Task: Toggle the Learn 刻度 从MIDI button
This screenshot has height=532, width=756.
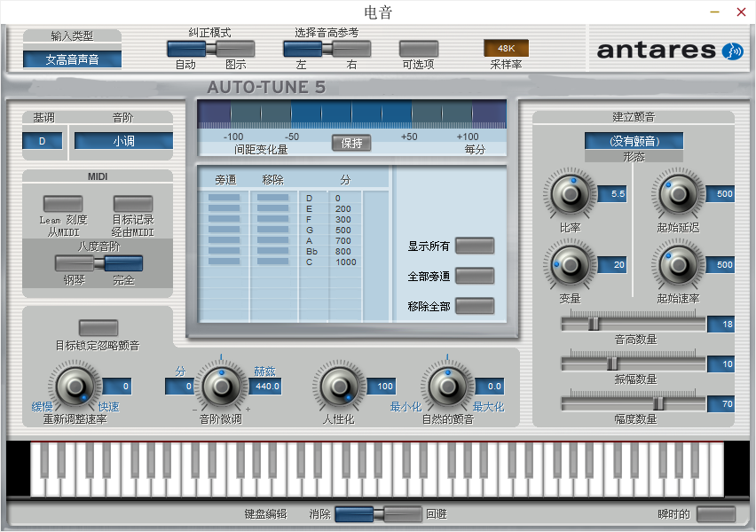Action: [63, 203]
